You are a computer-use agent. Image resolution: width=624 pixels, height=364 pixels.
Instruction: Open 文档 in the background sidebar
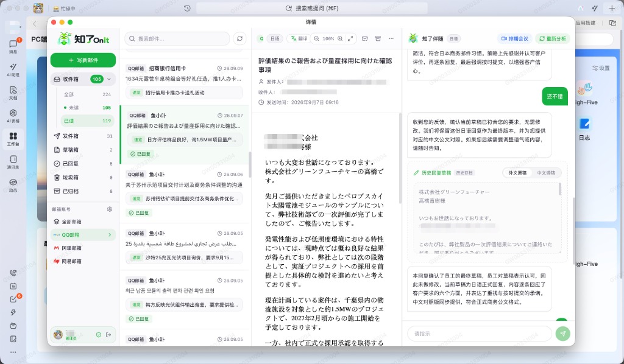coord(13,92)
